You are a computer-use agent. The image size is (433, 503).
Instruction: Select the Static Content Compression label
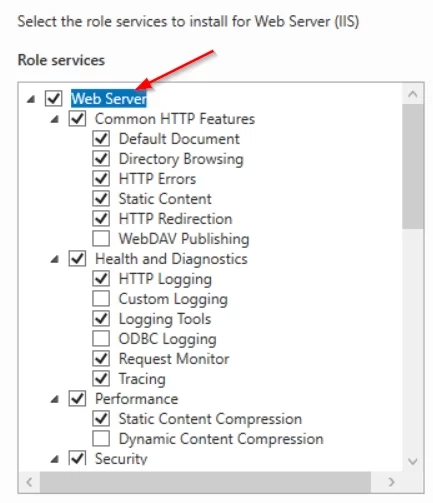pyautogui.click(x=210, y=419)
